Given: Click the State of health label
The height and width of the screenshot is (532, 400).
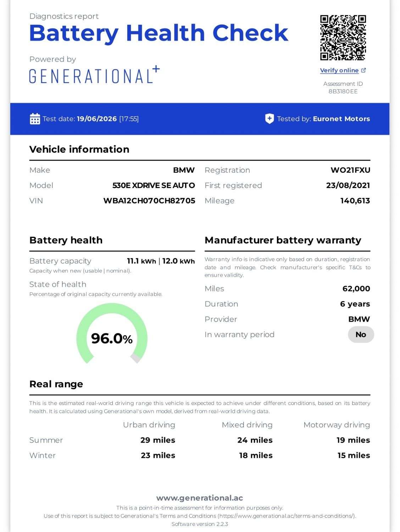Looking at the screenshot, I should (x=58, y=284).
